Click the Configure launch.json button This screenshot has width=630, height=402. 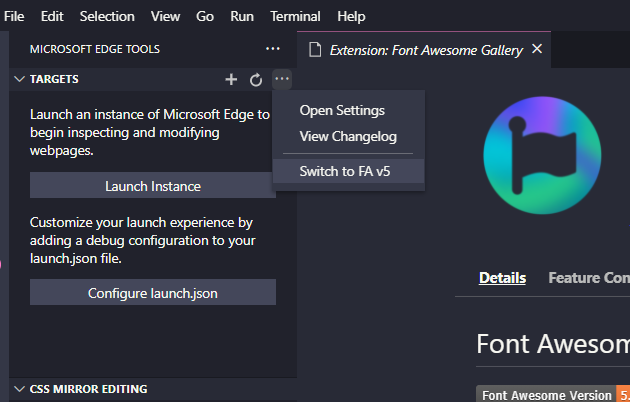click(153, 293)
